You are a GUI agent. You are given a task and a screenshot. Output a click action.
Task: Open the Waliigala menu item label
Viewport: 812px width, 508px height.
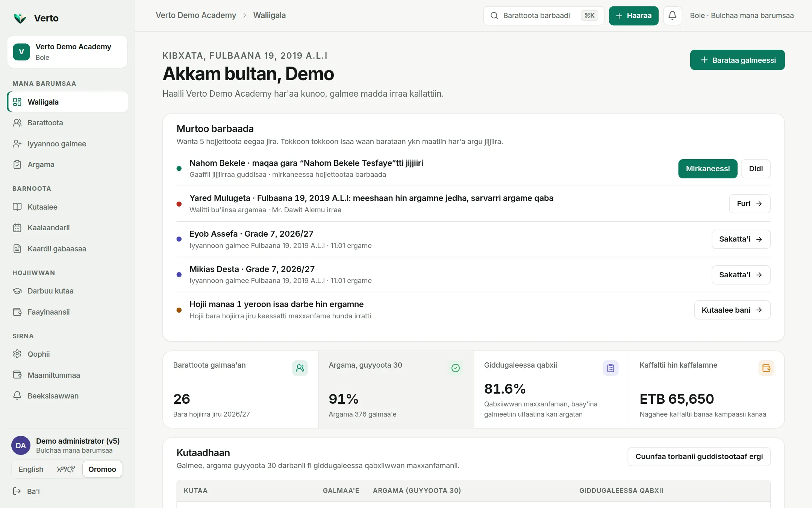click(x=43, y=102)
